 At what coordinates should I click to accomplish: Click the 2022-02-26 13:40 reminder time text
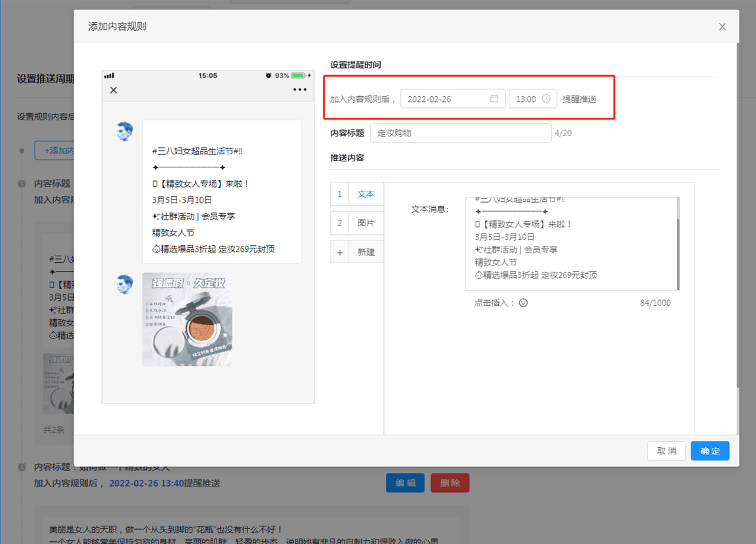[146, 483]
